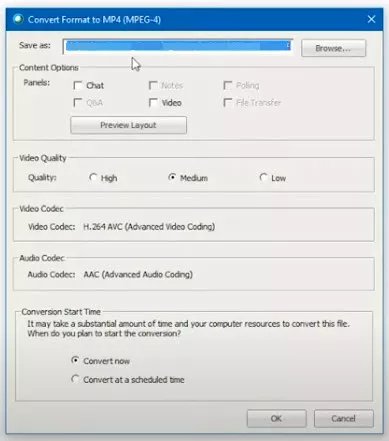Screen dimensions: 389x441
Task: Click the H.264 AVC video codec text
Action: [x=149, y=227]
